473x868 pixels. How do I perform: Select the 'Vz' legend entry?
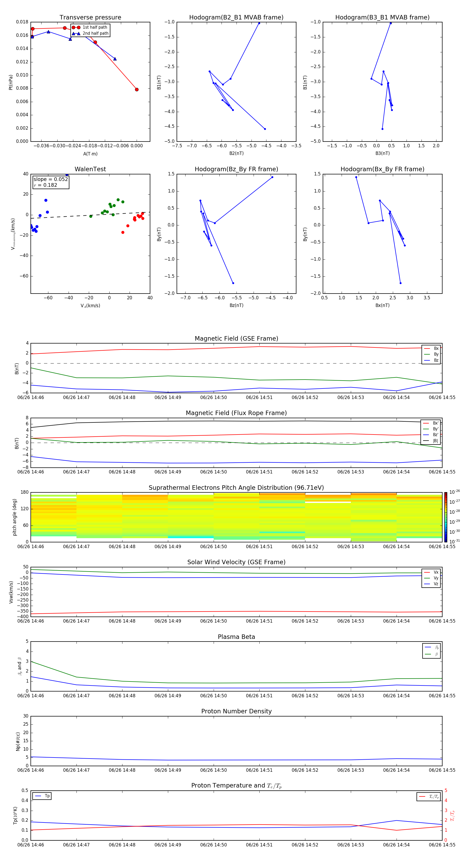pyautogui.click(x=431, y=584)
